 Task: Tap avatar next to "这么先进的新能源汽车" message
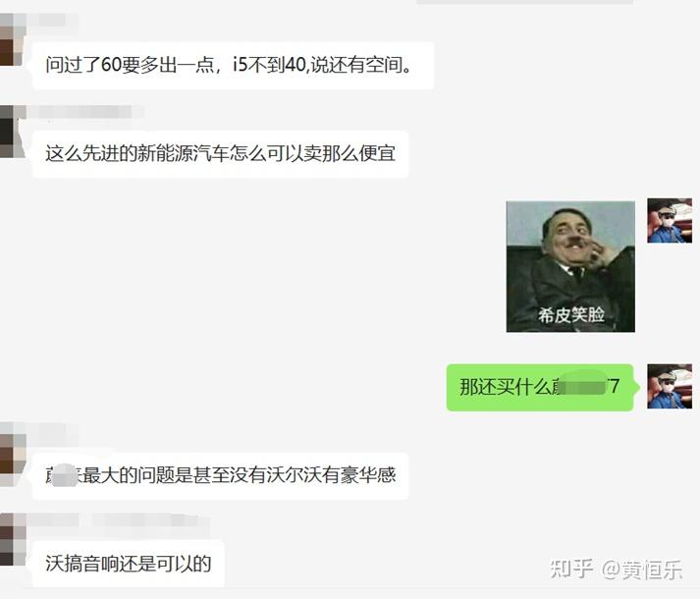(11, 132)
